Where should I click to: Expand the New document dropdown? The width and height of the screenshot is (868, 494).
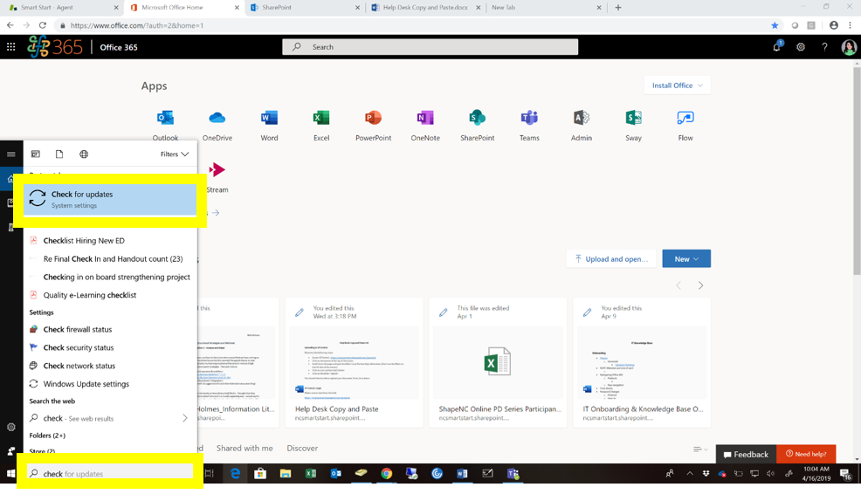pyautogui.click(x=686, y=259)
